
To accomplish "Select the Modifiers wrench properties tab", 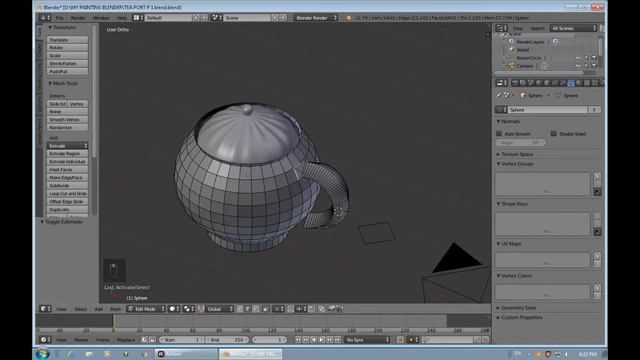I will [563, 83].
